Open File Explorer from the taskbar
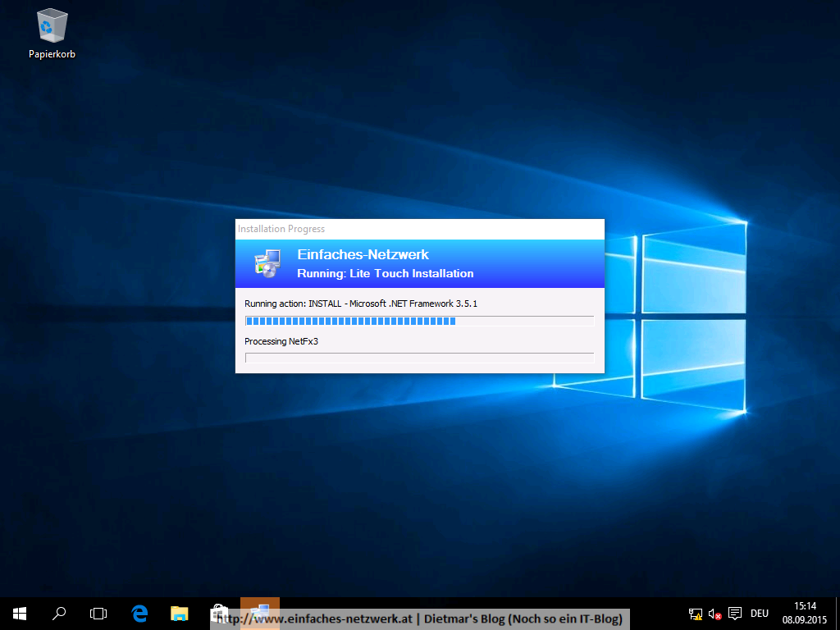This screenshot has height=630, width=840. [x=180, y=614]
